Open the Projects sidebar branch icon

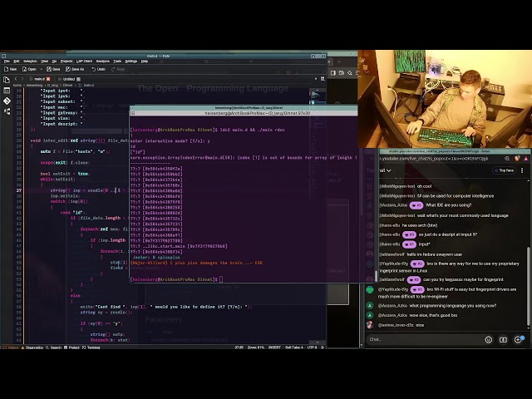[7, 111]
